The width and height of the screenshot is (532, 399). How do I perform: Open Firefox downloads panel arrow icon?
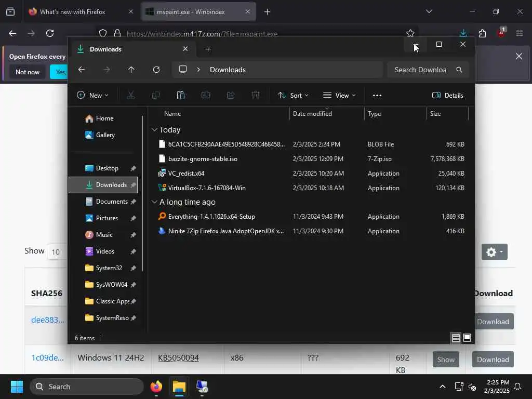(x=463, y=33)
